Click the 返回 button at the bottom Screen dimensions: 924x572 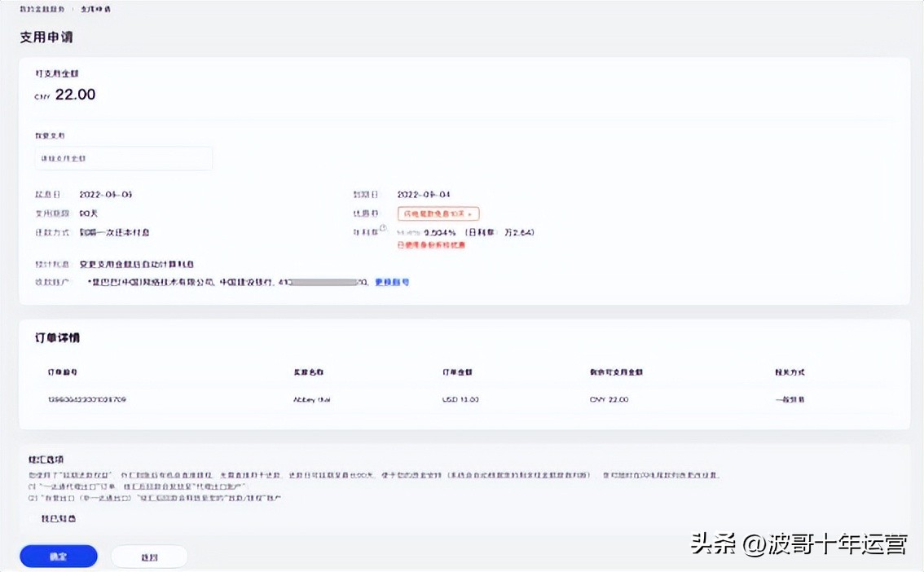(x=149, y=556)
